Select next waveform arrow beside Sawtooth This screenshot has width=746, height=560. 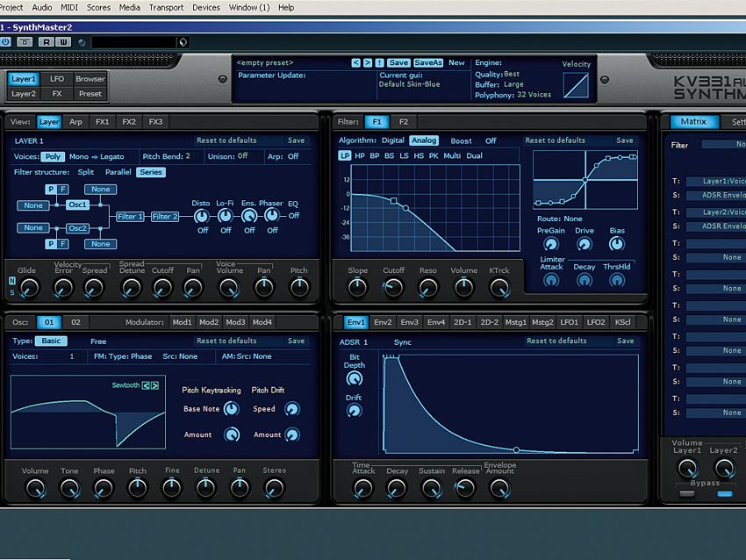pyautogui.click(x=155, y=384)
